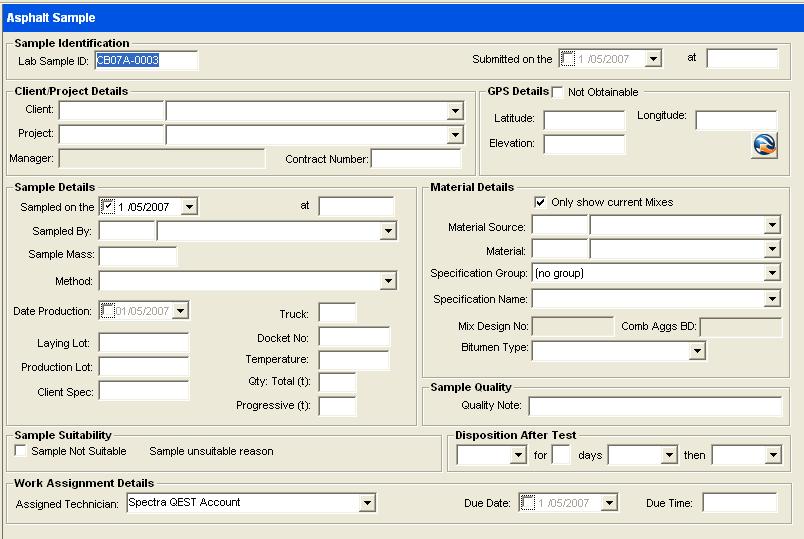Focus the Quality Note text box
This screenshot has width=804, height=539.
(654, 406)
